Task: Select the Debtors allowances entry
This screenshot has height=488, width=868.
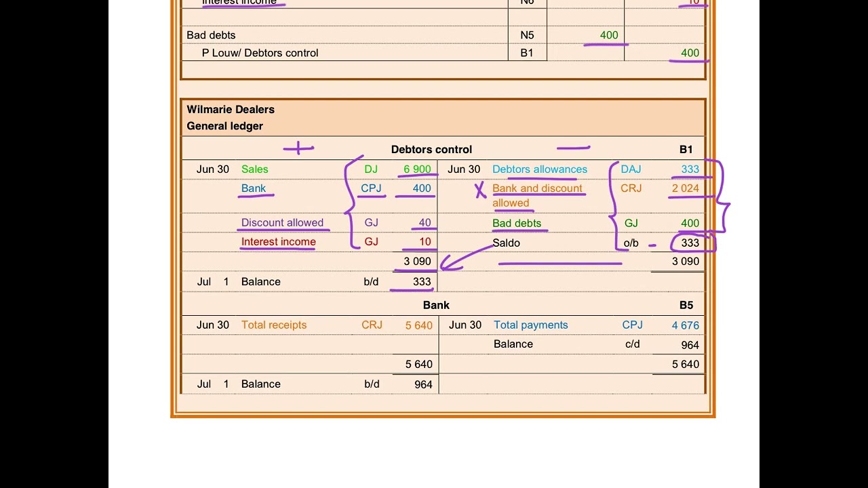Action: coord(540,169)
